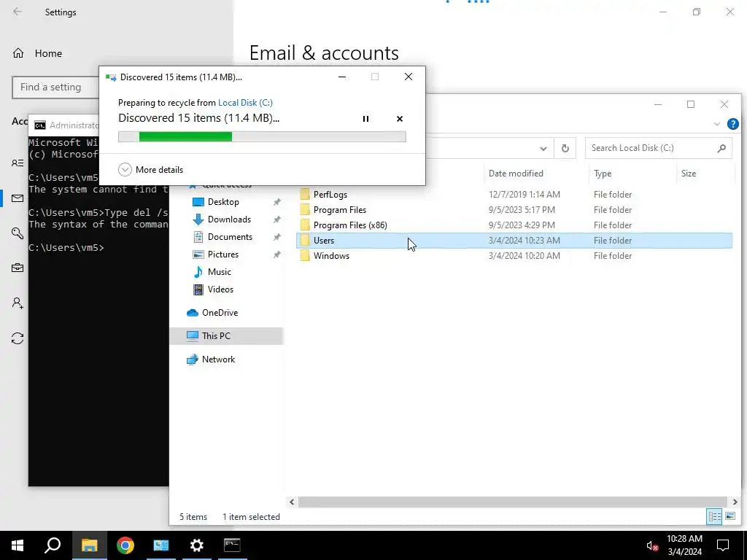Sort by Size column header
This screenshot has width=747, height=560.
coord(689,174)
